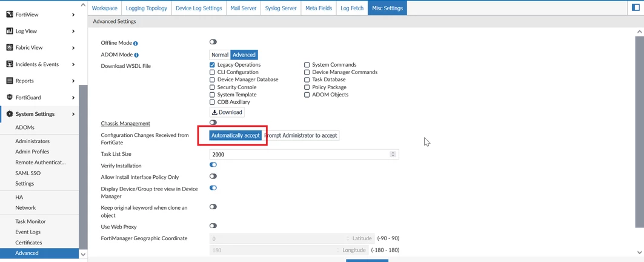644x262 pixels.
Task: Open the Syslog Server tab
Action: pos(281,8)
